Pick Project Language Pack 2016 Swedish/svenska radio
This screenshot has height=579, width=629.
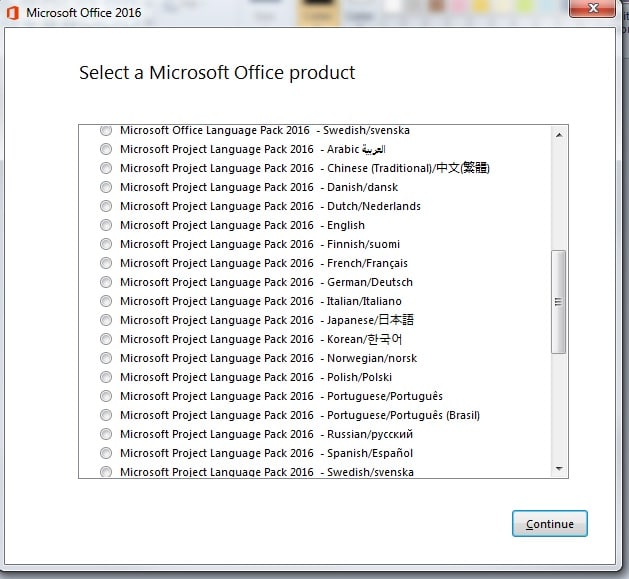click(106, 471)
